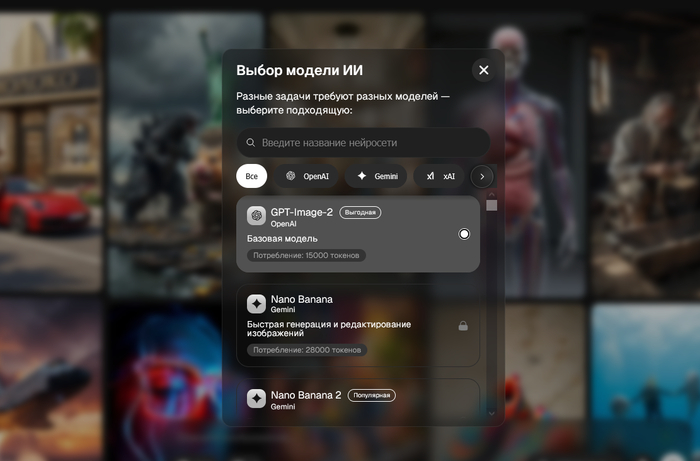Viewport: 700px width, 461px height.
Task: Click the red sports car background thumbnail
Action: tap(50, 152)
